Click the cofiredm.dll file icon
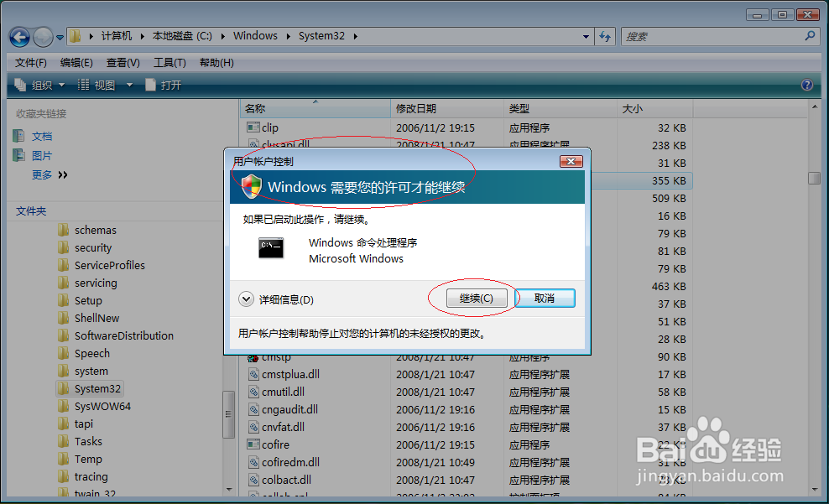 tap(253, 462)
